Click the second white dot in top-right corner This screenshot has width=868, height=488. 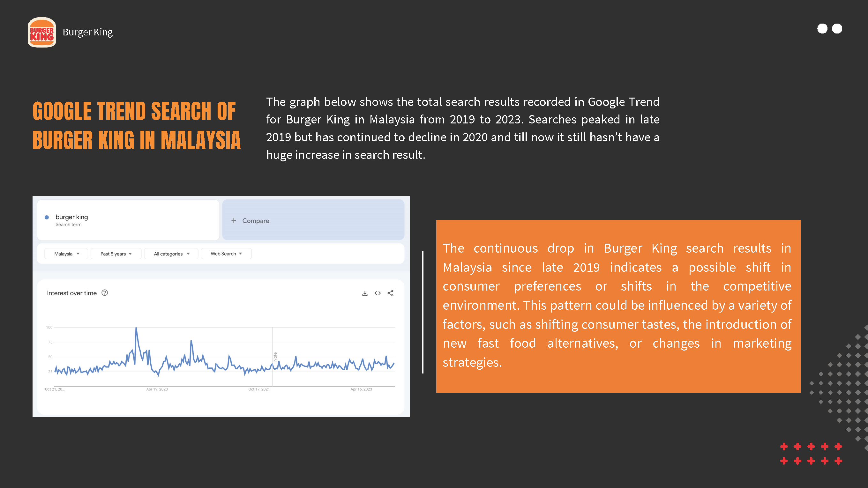click(x=837, y=29)
